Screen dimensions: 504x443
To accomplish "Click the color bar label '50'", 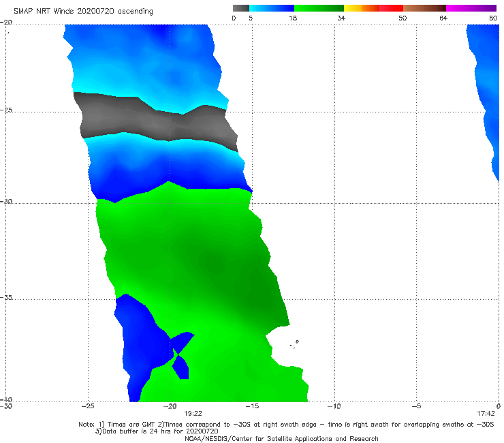I will 403,18.
